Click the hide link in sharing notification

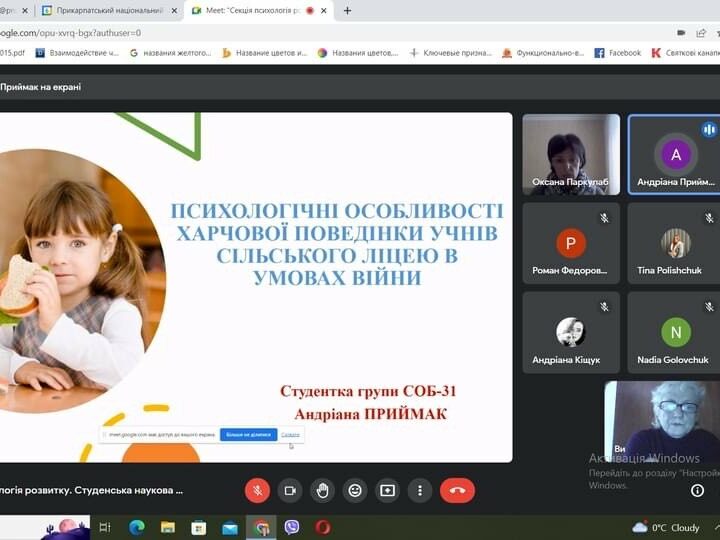coord(290,435)
